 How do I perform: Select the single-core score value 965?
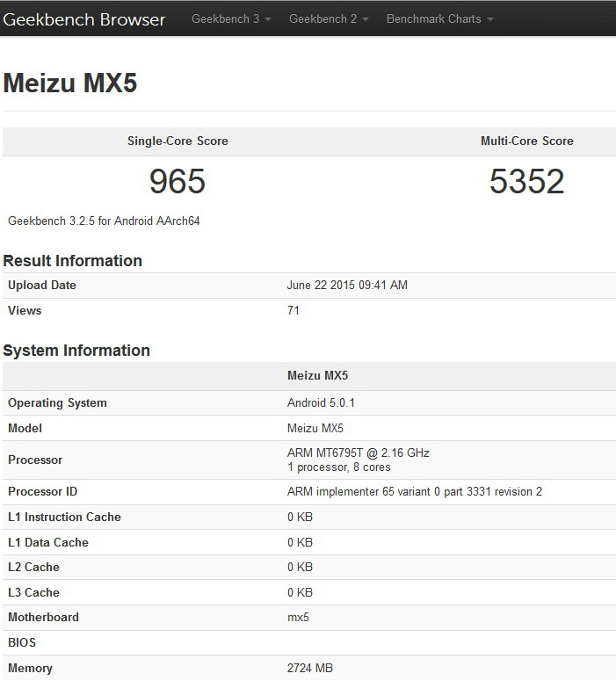[x=178, y=182]
